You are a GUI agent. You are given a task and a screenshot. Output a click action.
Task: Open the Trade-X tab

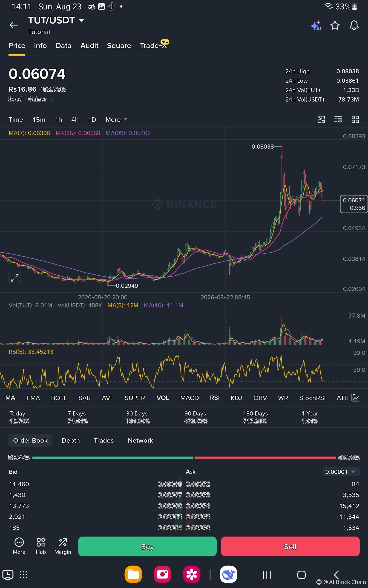click(153, 46)
